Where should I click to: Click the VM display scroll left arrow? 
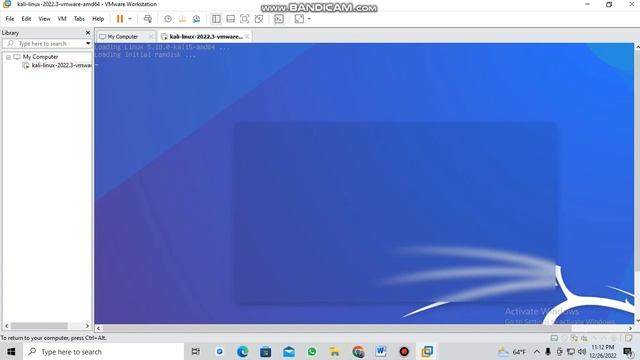point(98,328)
